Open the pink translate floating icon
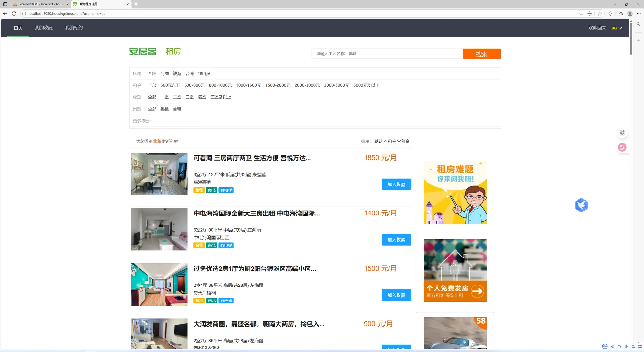Viewport: 644px width, 352px height. tap(622, 147)
